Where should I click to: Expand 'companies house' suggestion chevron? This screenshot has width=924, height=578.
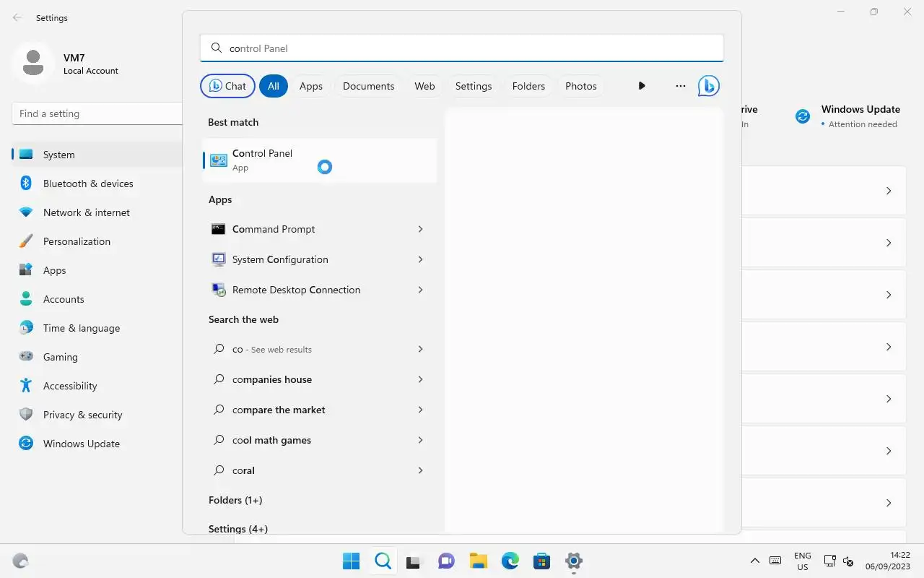420,379
